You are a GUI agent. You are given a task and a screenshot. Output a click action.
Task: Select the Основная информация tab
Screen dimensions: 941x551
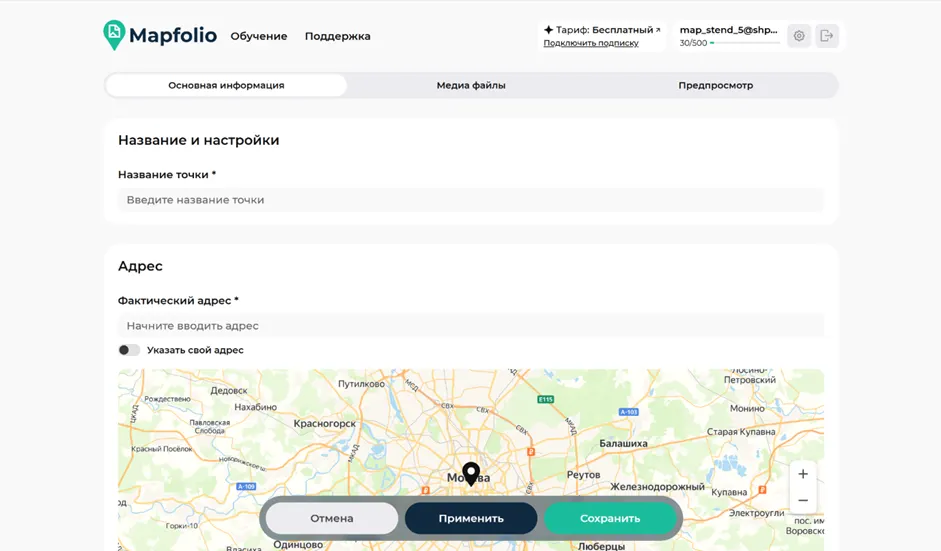pos(226,85)
